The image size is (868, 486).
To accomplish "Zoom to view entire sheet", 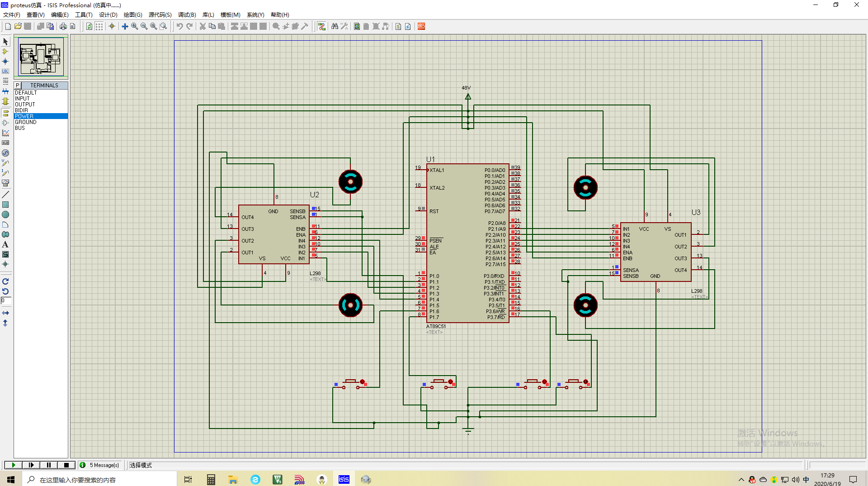I will 154,26.
